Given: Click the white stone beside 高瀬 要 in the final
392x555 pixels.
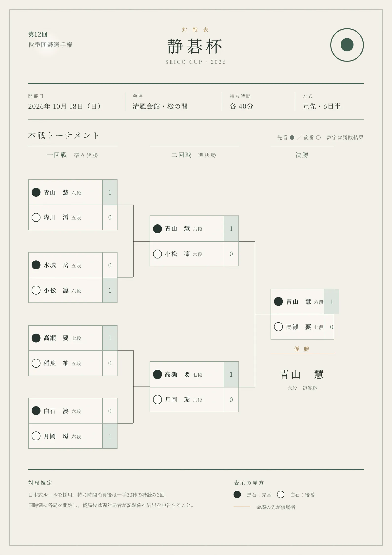Looking at the screenshot, I should (x=278, y=327).
